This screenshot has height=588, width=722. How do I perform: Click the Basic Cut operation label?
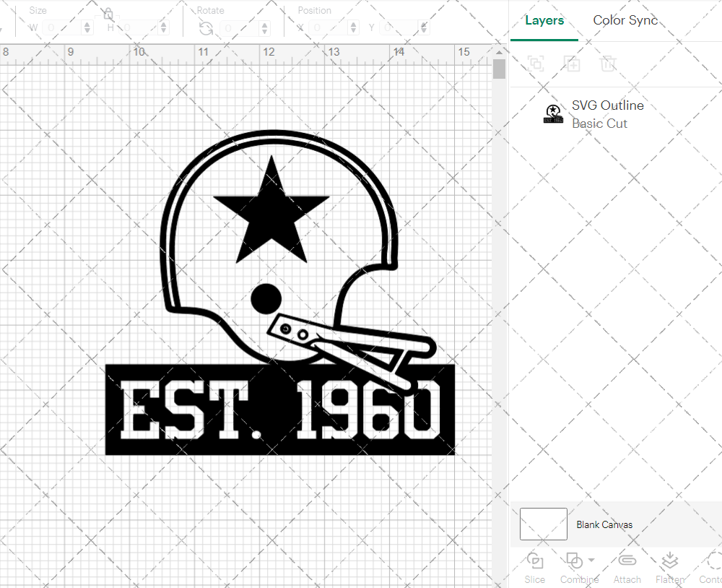(x=599, y=124)
